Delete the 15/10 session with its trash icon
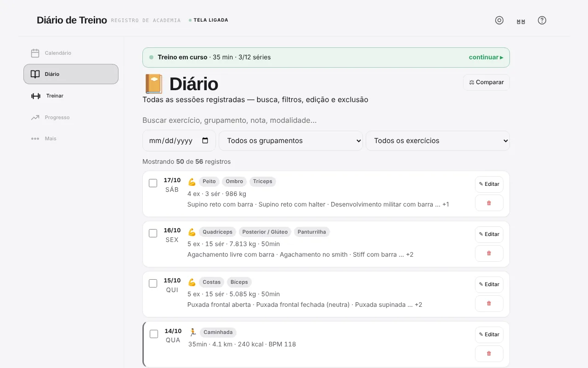Screen dimensions: 588x368 (x=489, y=303)
